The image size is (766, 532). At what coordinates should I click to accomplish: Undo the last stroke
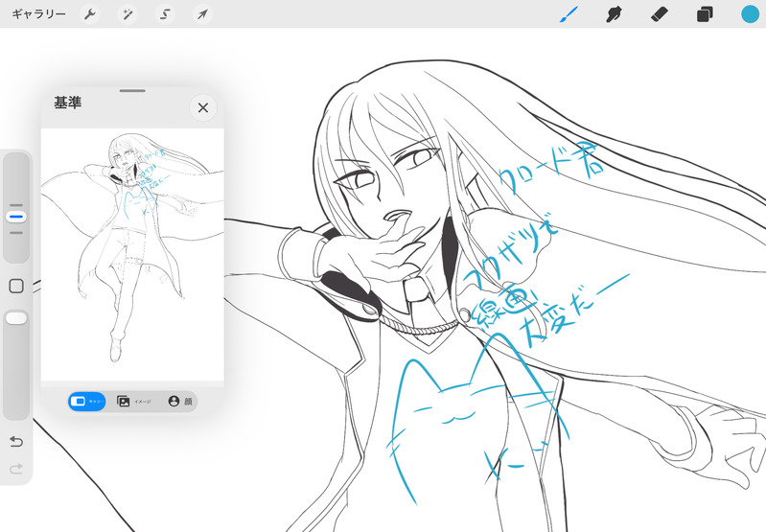(x=16, y=442)
